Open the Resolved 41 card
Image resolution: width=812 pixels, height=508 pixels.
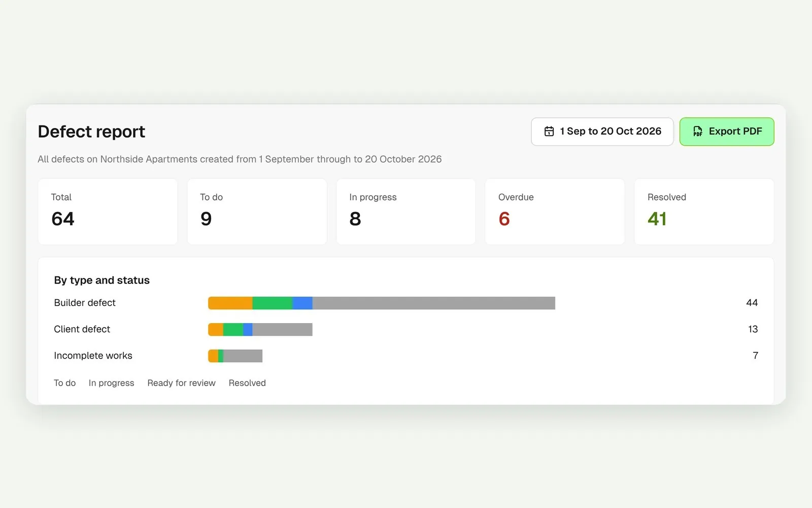click(x=704, y=212)
